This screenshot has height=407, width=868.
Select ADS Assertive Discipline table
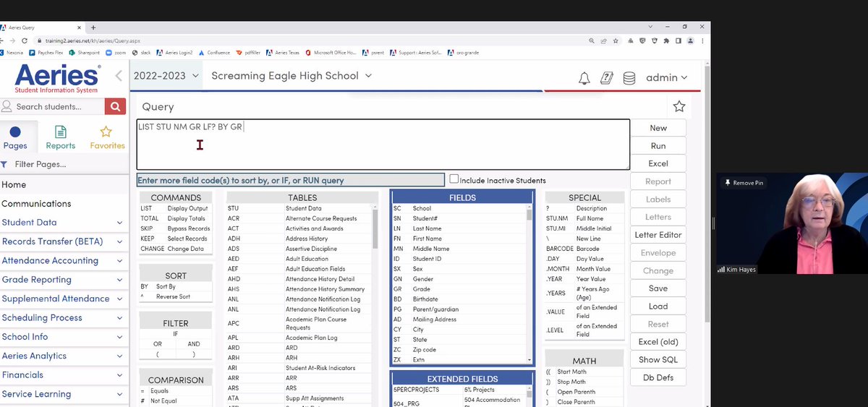[299, 249]
